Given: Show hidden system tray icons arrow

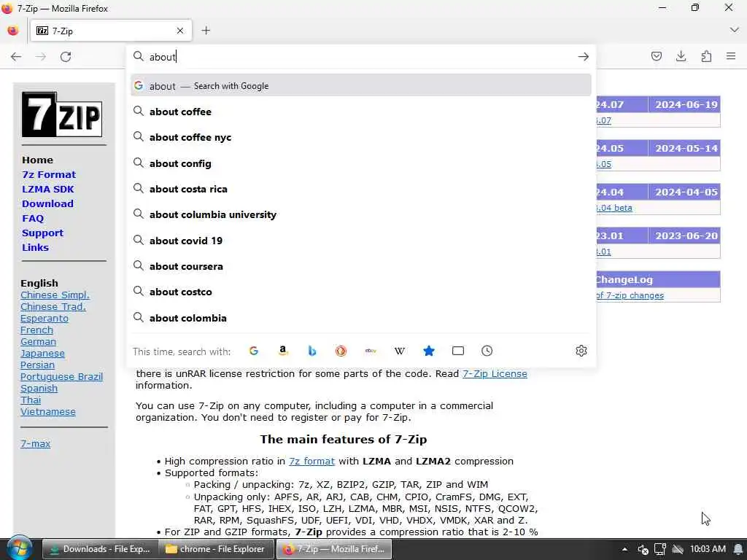Looking at the screenshot, I should [x=624, y=549].
